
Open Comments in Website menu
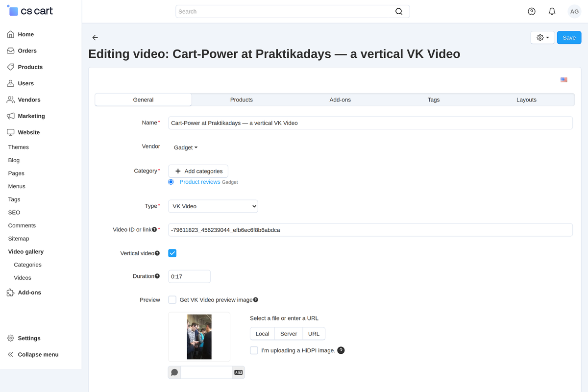[x=22, y=225]
